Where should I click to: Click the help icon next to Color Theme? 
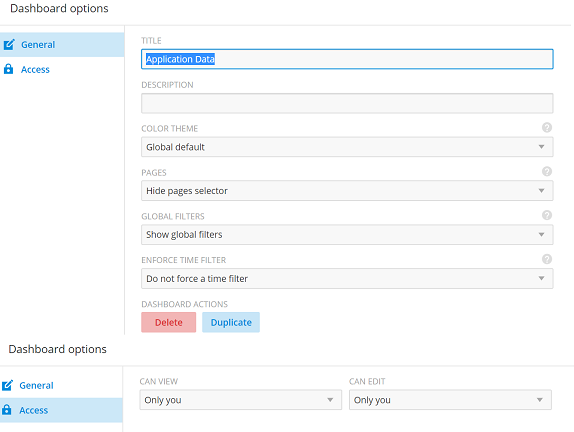[547, 127]
